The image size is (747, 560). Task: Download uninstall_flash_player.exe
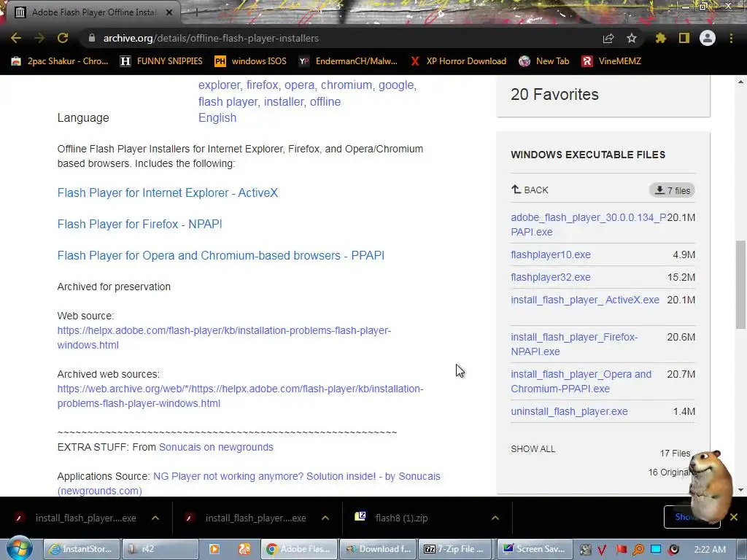tap(569, 411)
